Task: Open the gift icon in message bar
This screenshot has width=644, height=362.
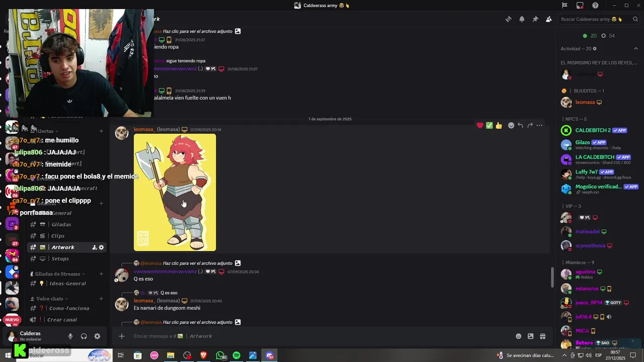Action: 542,336
